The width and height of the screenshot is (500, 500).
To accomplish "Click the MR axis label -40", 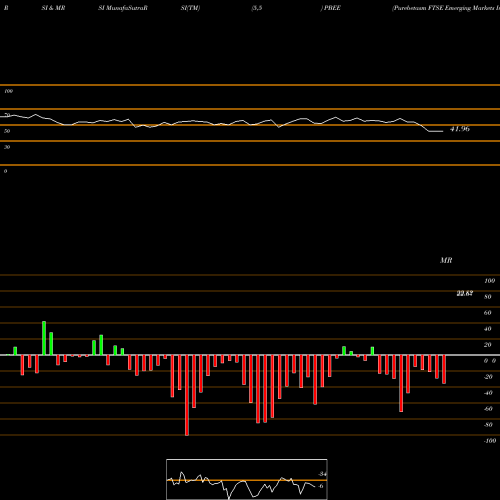I will pos(488,393).
